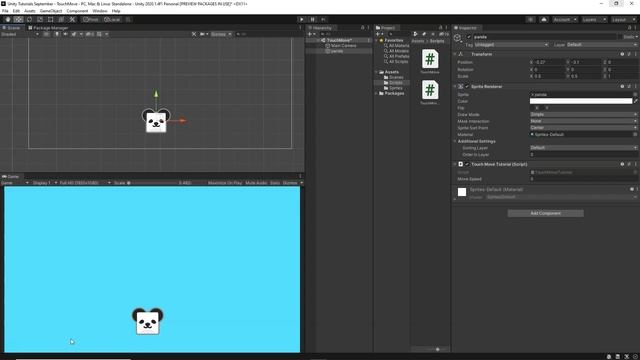640x360 pixels.
Task: Toggle Local handle rotation
Action: (112, 20)
